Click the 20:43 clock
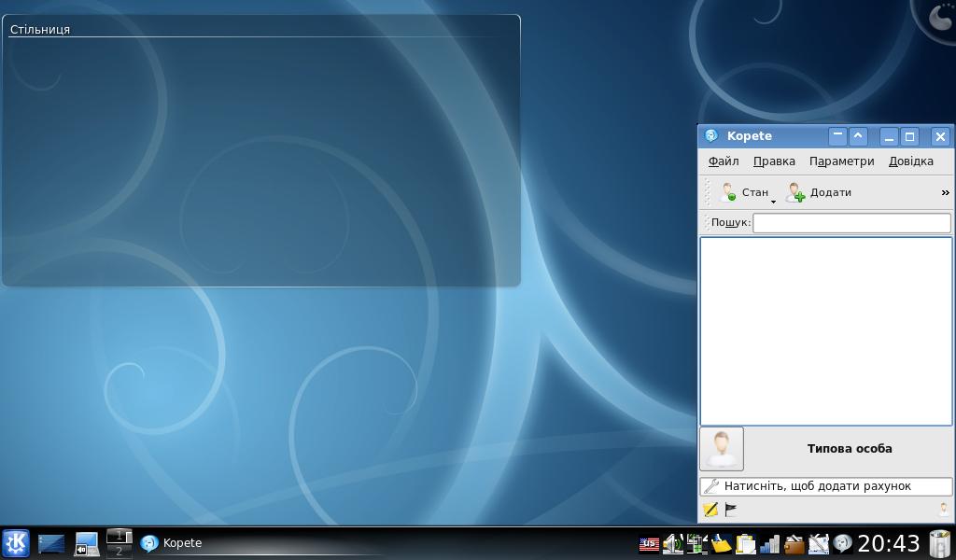956x560 pixels. coord(889,543)
